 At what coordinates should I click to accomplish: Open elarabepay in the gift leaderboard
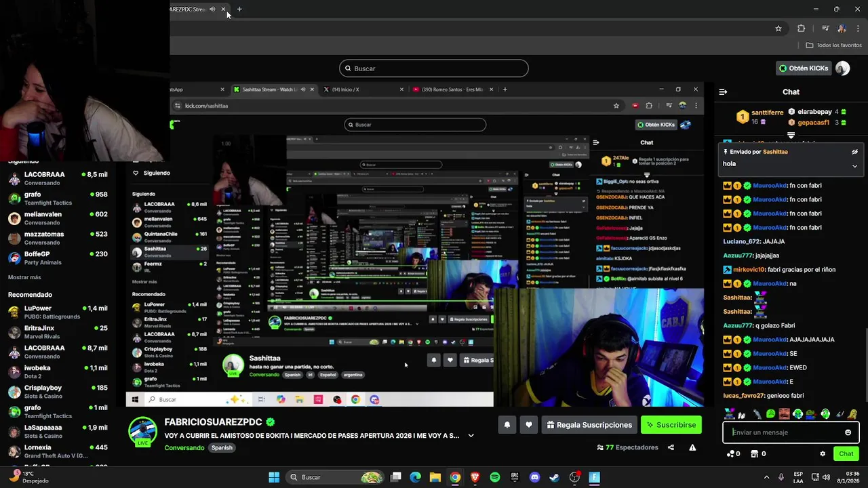pos(814,112)
